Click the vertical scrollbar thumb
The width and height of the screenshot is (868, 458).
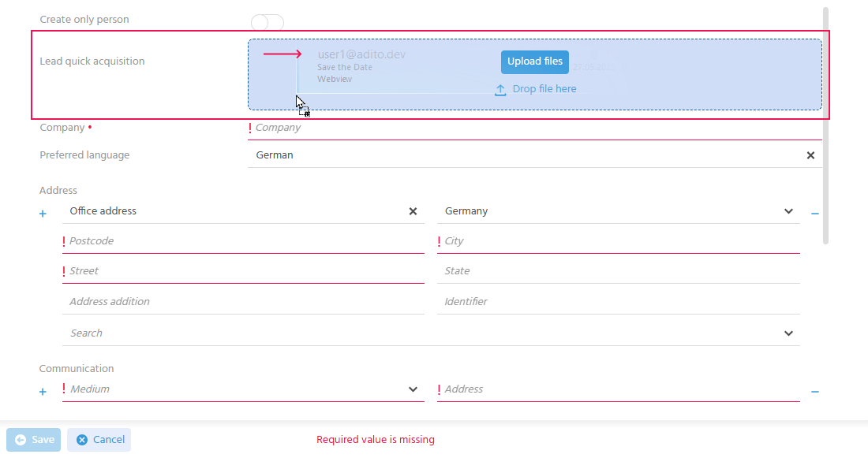pos(826,125)
